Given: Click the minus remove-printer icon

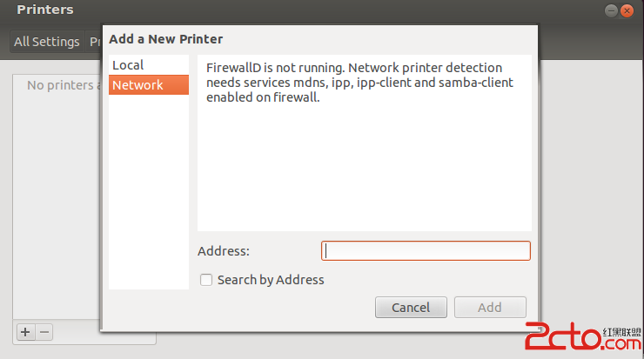Looking at the screenshot, I should pyautogui.click(x=44, y=332).
